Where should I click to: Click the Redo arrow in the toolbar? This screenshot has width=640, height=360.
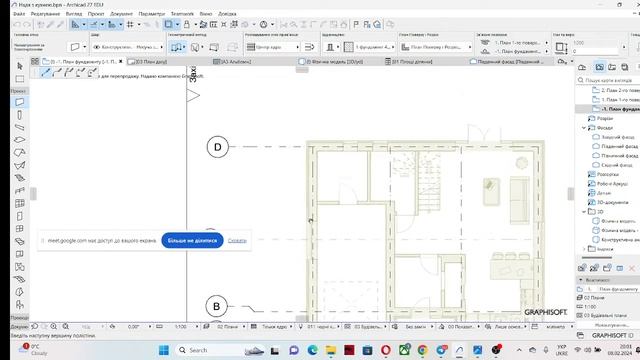point(27,24)
